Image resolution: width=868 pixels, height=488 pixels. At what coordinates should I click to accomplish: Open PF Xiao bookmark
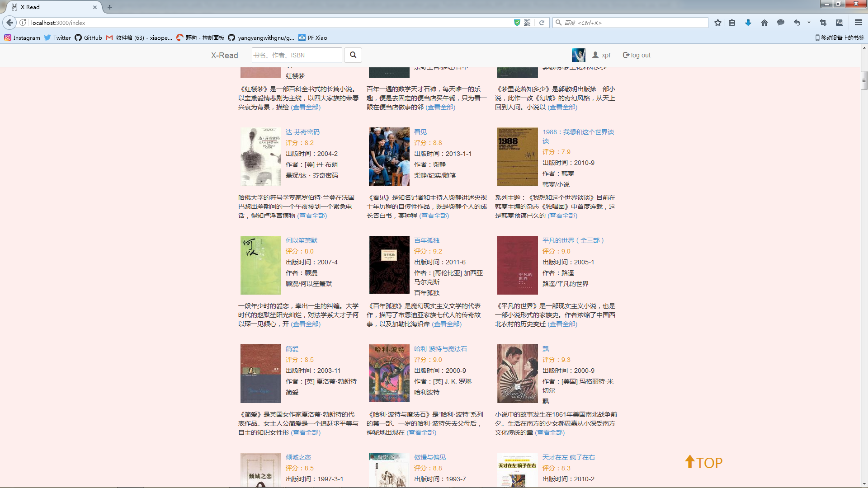pyautogui.click(x=313, y=38)
